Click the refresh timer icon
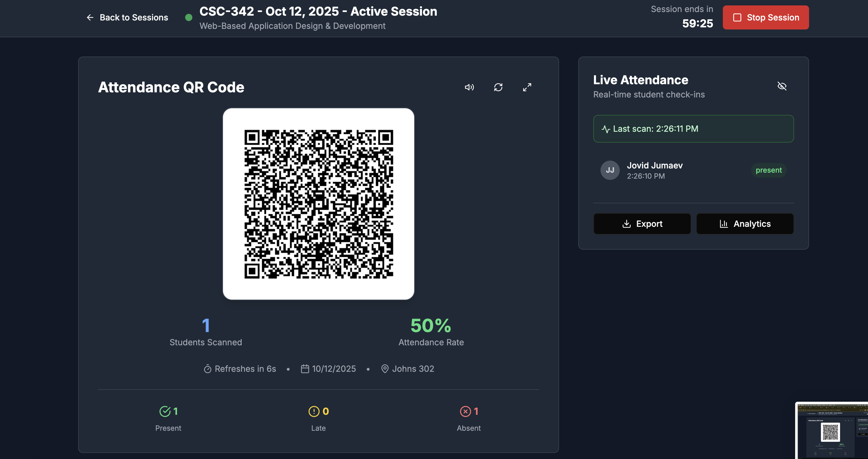This screenshot has height=459, width=868. tap(208, 369)
